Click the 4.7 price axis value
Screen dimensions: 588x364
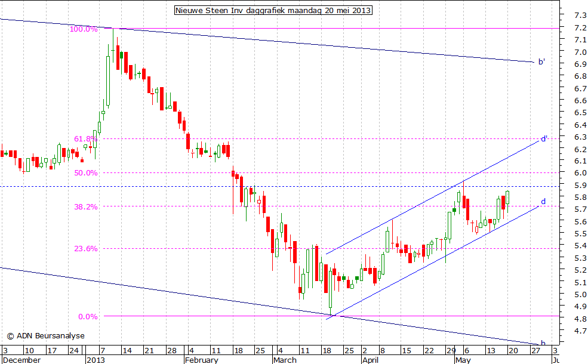[580, 331]
